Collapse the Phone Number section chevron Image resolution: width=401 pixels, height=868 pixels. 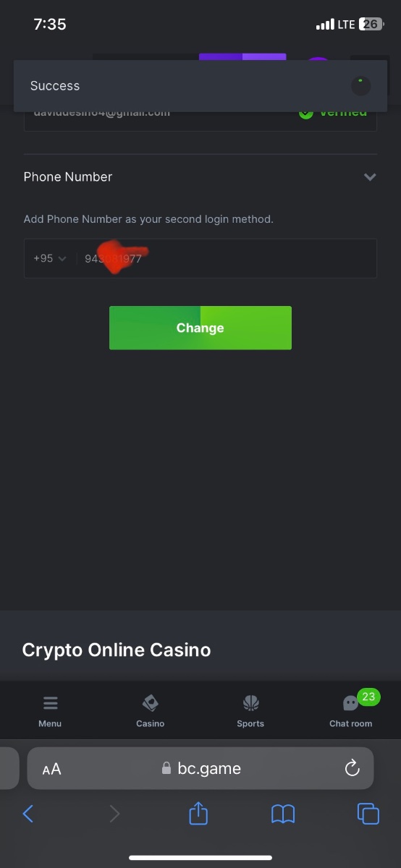[x=370, y=177]
